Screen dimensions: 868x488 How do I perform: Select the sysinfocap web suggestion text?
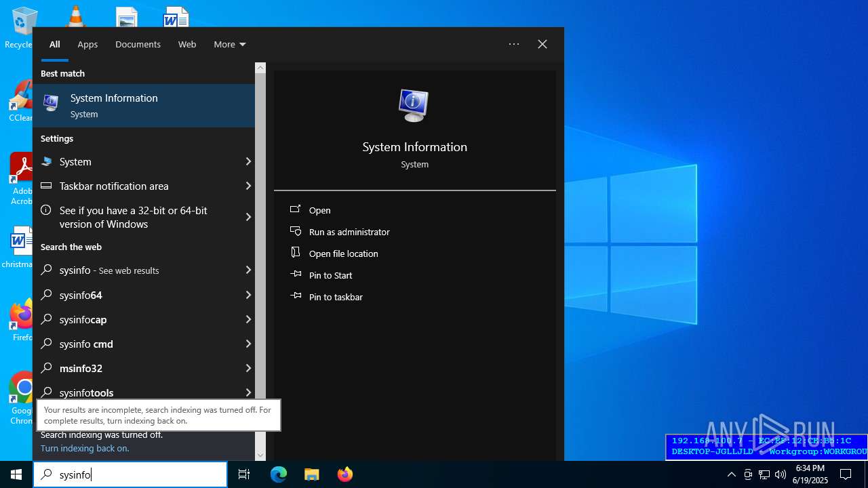point(83,319)
